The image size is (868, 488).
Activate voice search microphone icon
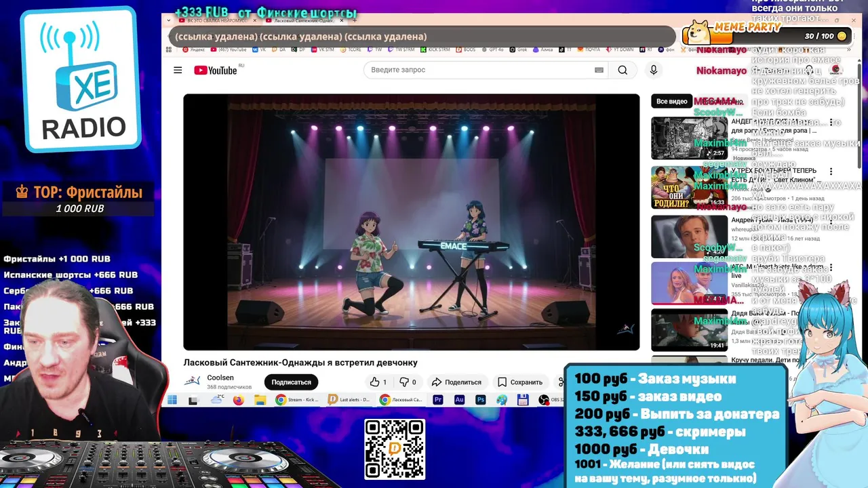pos(654,70)
